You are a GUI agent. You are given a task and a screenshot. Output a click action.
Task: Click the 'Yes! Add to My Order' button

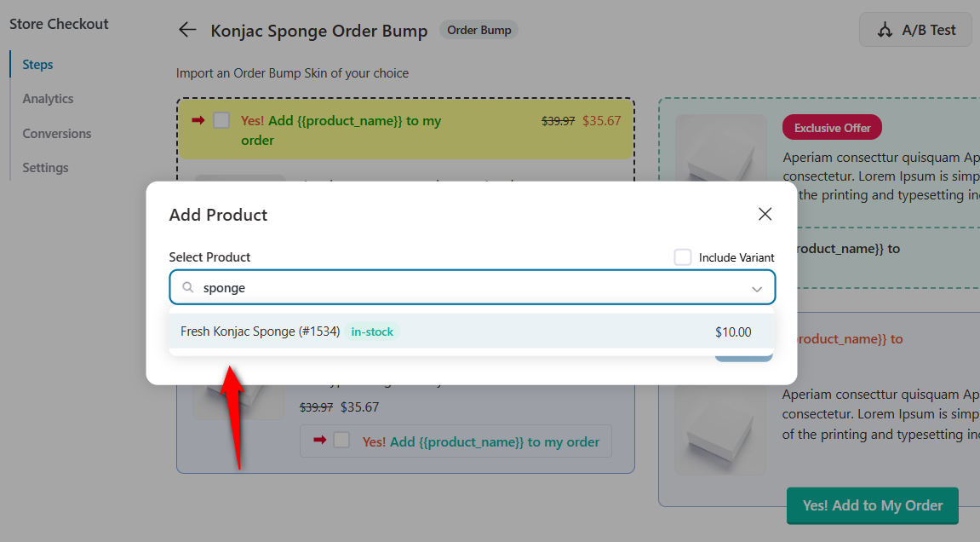point(872,505)
